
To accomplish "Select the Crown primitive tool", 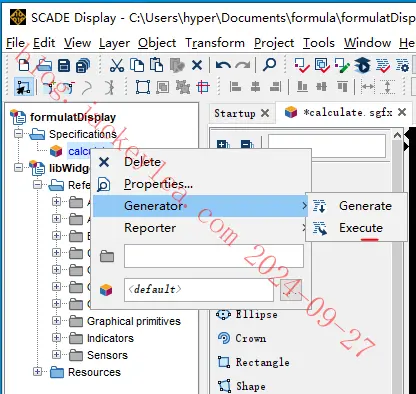I will (242, 338).
